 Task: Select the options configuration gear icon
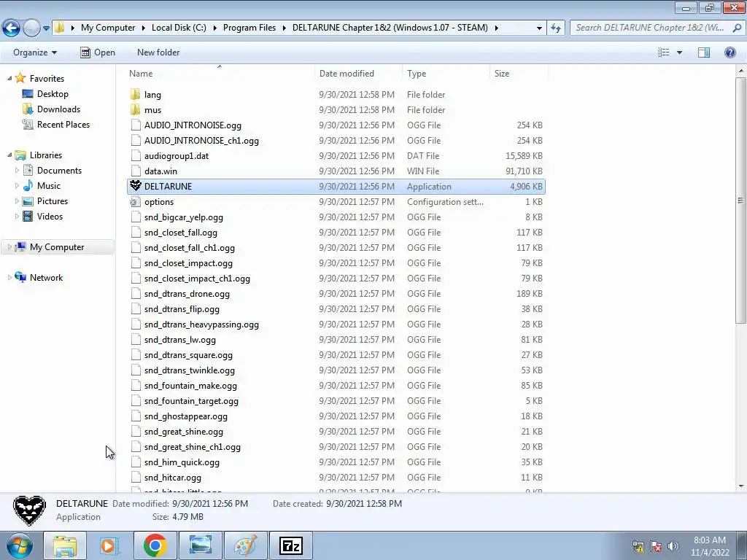point(136,201)
